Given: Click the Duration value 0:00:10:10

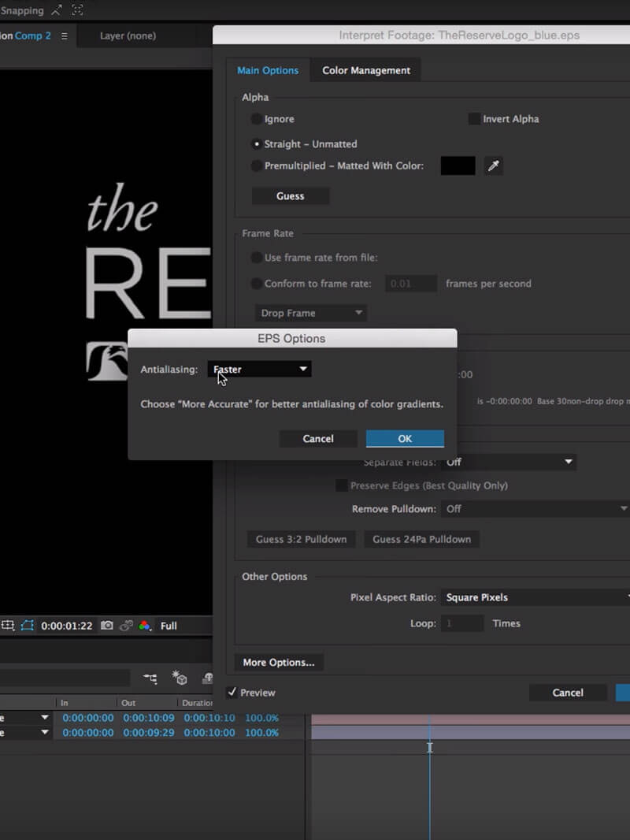Looking at the screenshot, I should pos(209,718).
